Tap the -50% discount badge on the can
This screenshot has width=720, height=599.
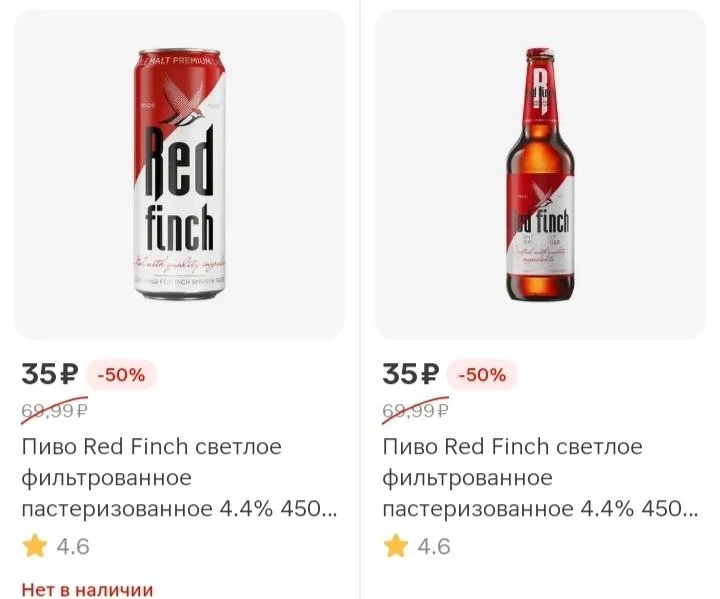click(122, 375)
